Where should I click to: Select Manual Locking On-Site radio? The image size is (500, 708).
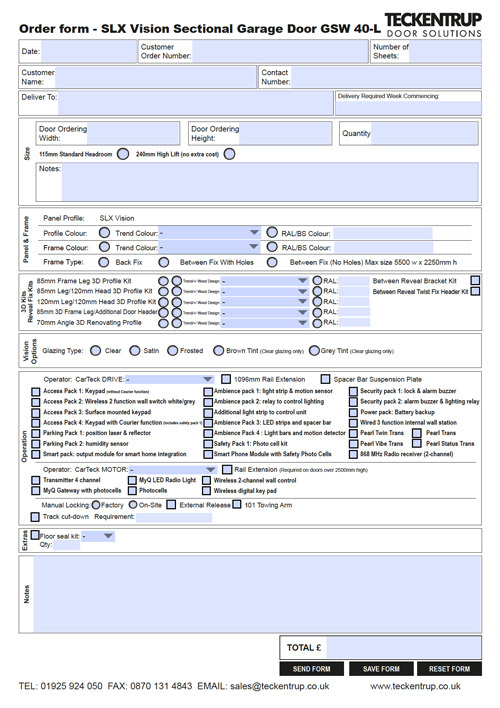point(133,505)
